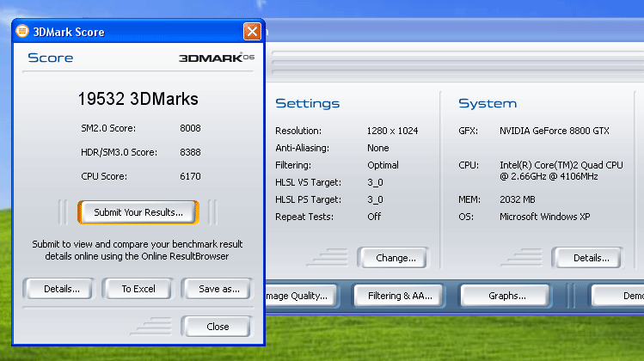Click GFX value NVIDIA GeForce 8800 GTX

point(555,131)
